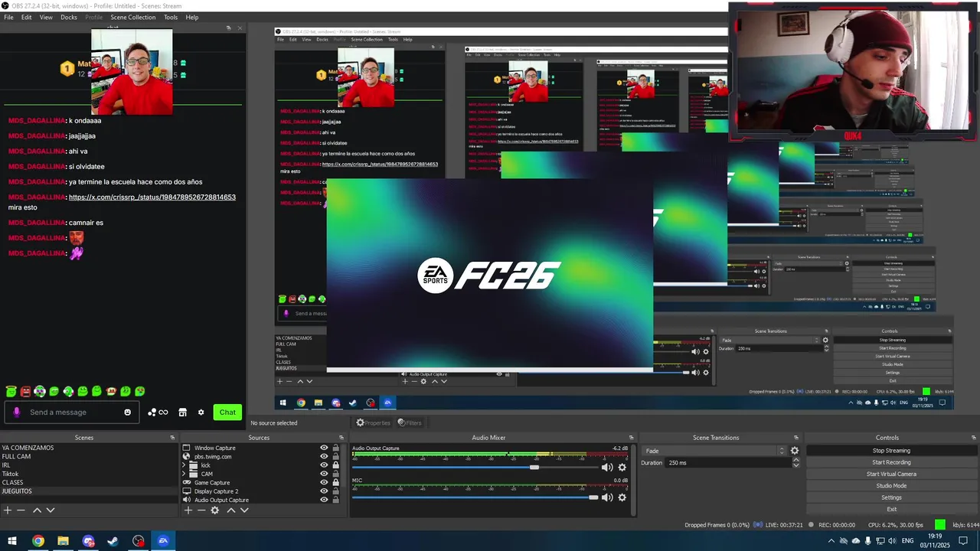
Task: Undock the Controls panel via float icon
Action: tap(973, 438)
